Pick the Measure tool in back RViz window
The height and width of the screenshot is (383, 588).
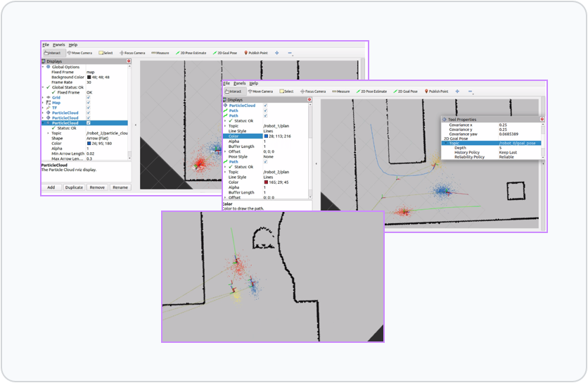(x=160, y=53)
